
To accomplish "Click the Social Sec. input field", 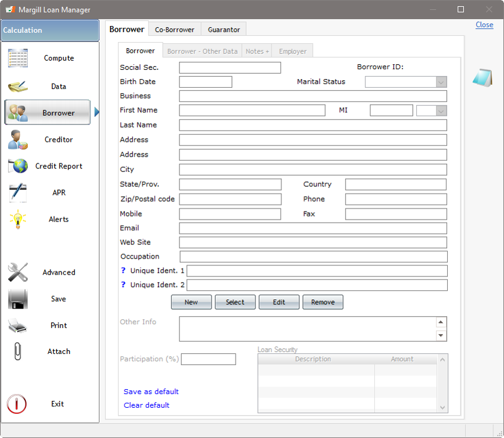I will coord(229,67).
